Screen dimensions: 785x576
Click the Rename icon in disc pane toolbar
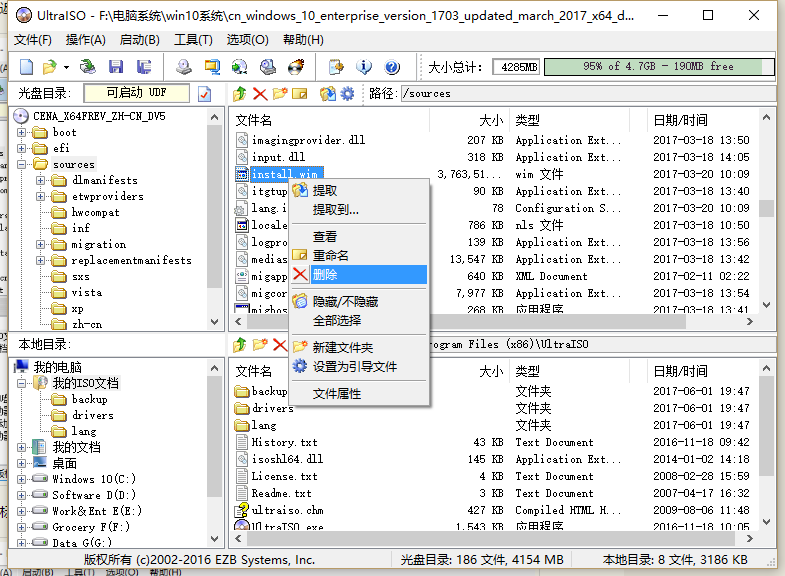click(299, 94)
